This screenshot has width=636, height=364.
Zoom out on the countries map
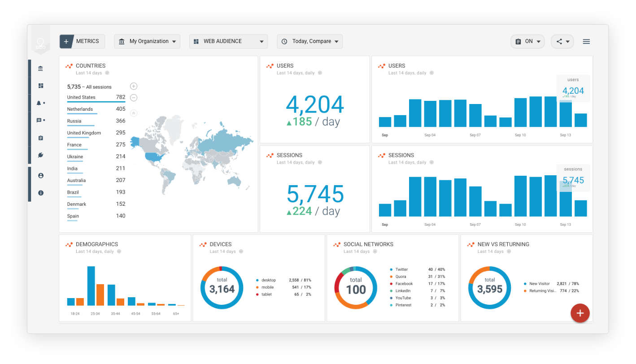coord(134,98)
